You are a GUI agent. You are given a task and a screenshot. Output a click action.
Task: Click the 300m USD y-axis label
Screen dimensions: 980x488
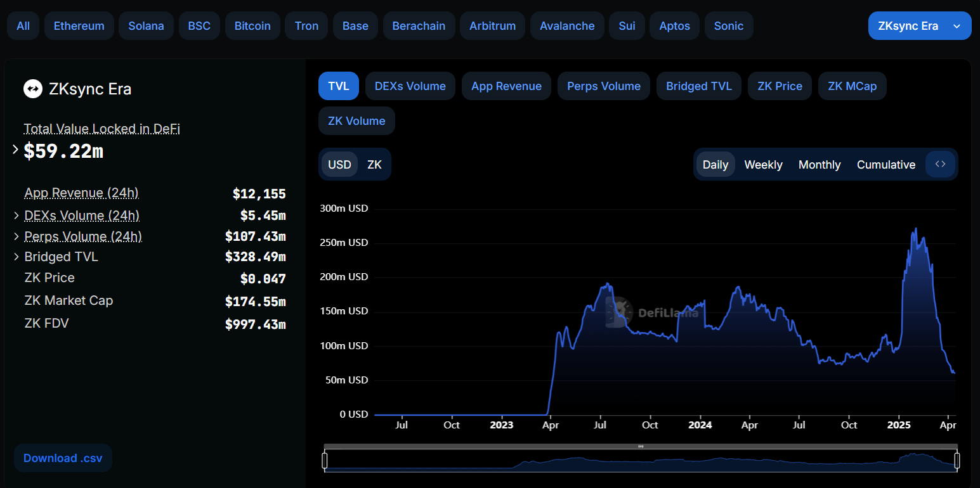click(x=344, y=209)
